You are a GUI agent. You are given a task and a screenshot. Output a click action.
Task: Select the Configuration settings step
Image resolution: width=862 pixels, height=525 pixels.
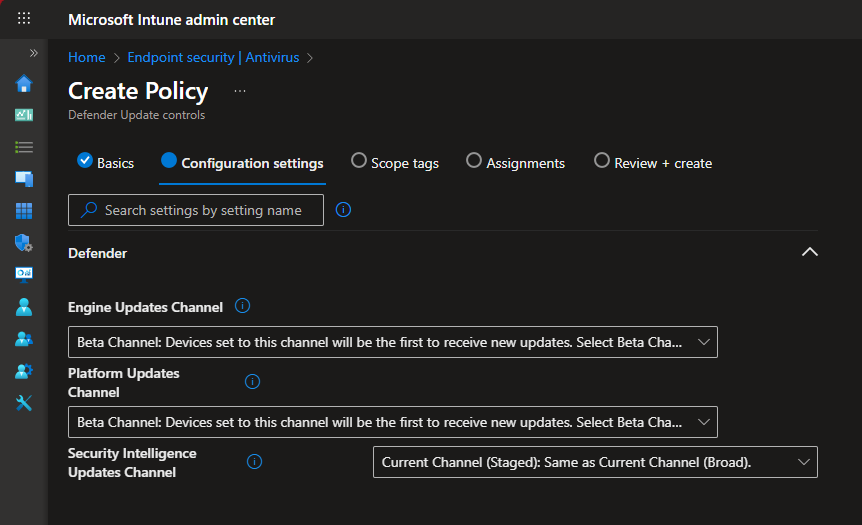pos(242,163)
